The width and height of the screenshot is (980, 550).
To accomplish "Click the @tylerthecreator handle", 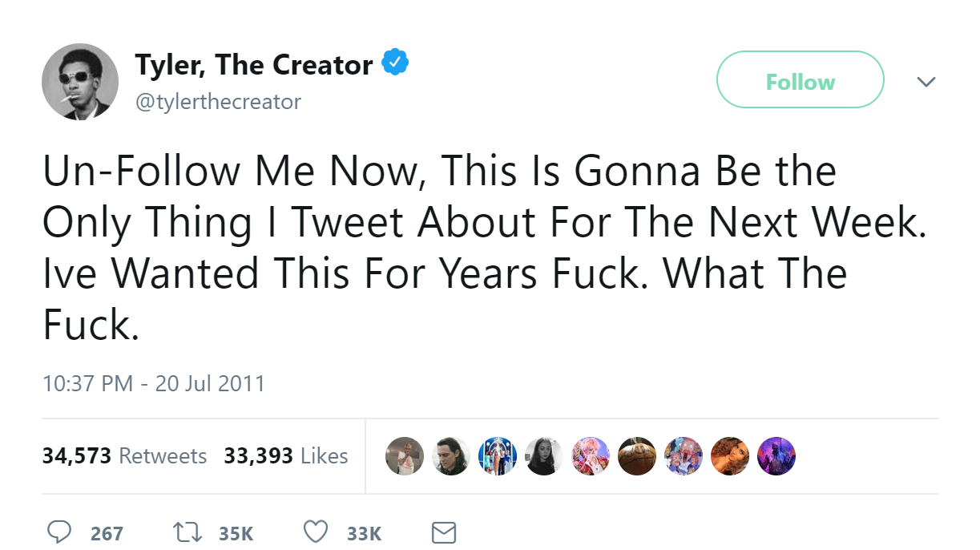I will pyautogui.click(x=218, y=102).
